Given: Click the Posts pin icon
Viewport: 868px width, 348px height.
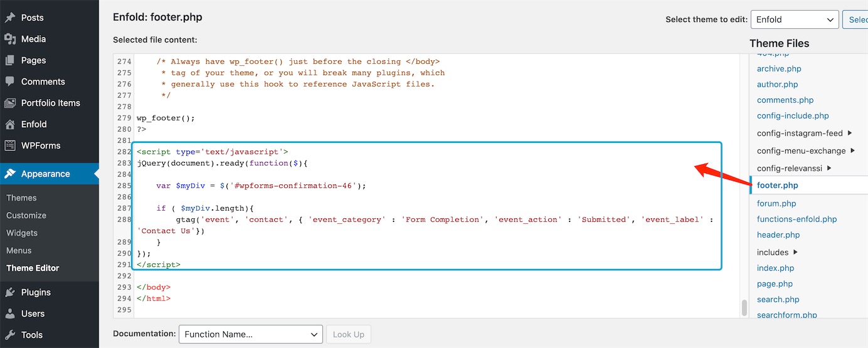Looking at the screenshot, I should pyautogui.click(x=10, y=18).
